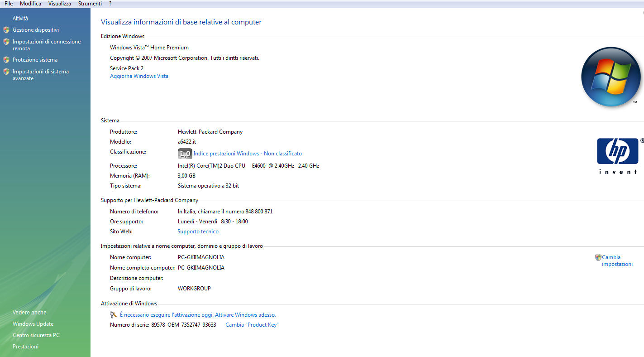Viewport: 644px width, 357px height.
Task: Click the Vedere anche sidebar heading
Action: (x=29, y=313)
